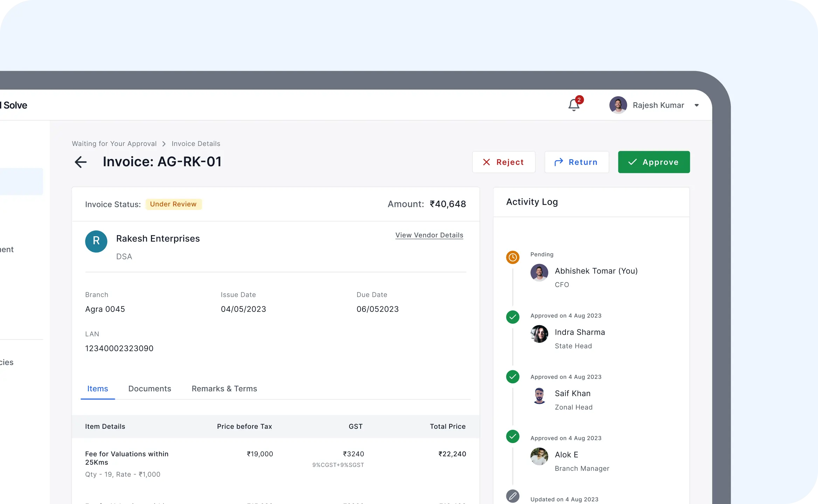Click the green checkmark beside Saif Khan

pyautogui.click(x=513, y=377)
